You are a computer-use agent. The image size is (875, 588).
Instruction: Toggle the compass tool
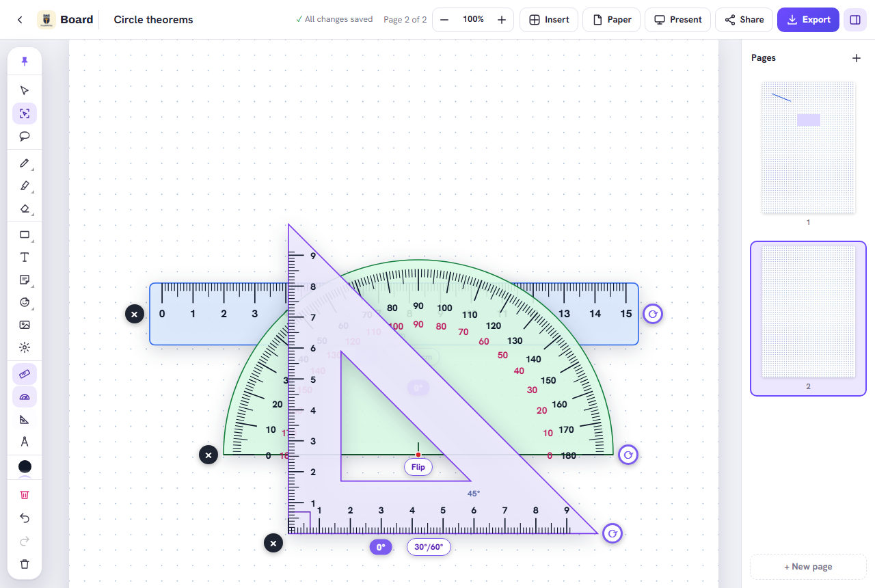pyautogui.click(x=25, y=442)
